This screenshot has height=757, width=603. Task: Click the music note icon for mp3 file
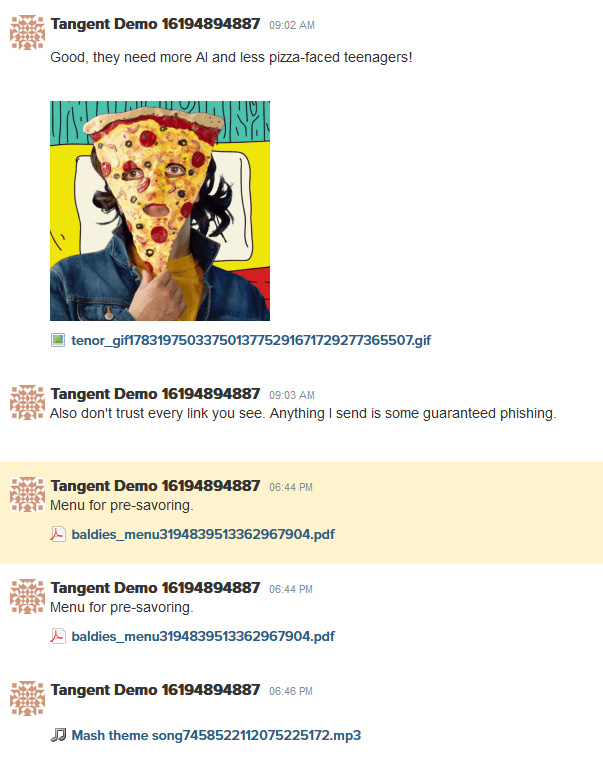coord(58,735)
